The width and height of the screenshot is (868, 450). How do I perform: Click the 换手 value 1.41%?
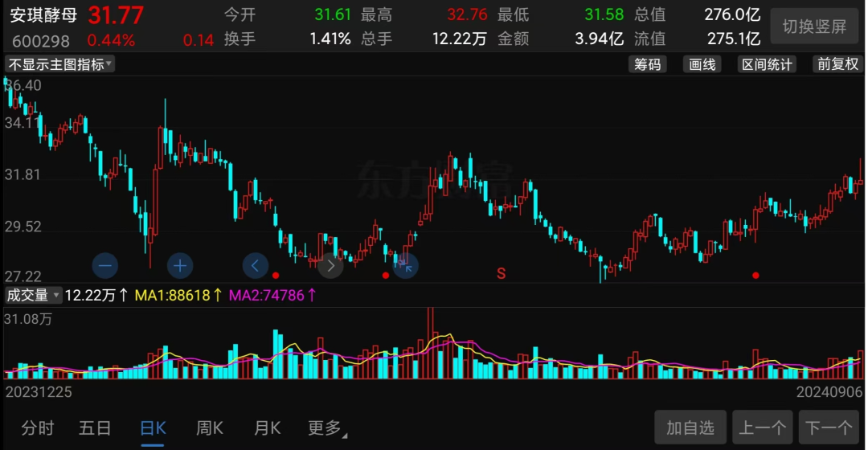(330, 39)
